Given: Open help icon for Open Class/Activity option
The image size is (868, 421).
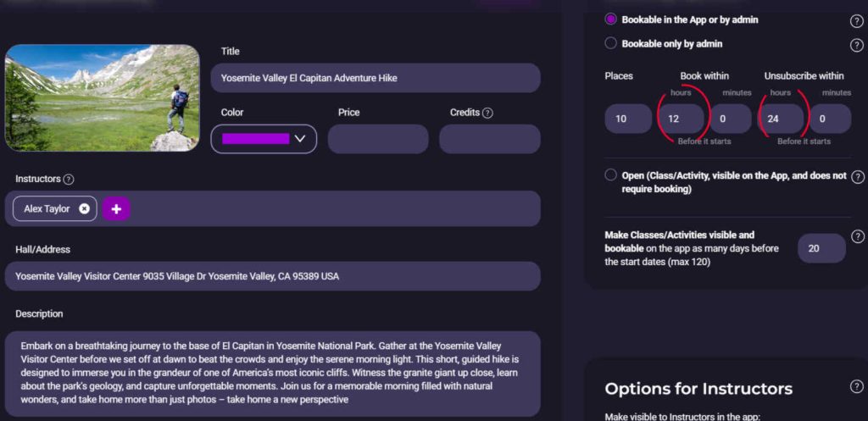Looking at the screenshot, I should pos(857,176).
